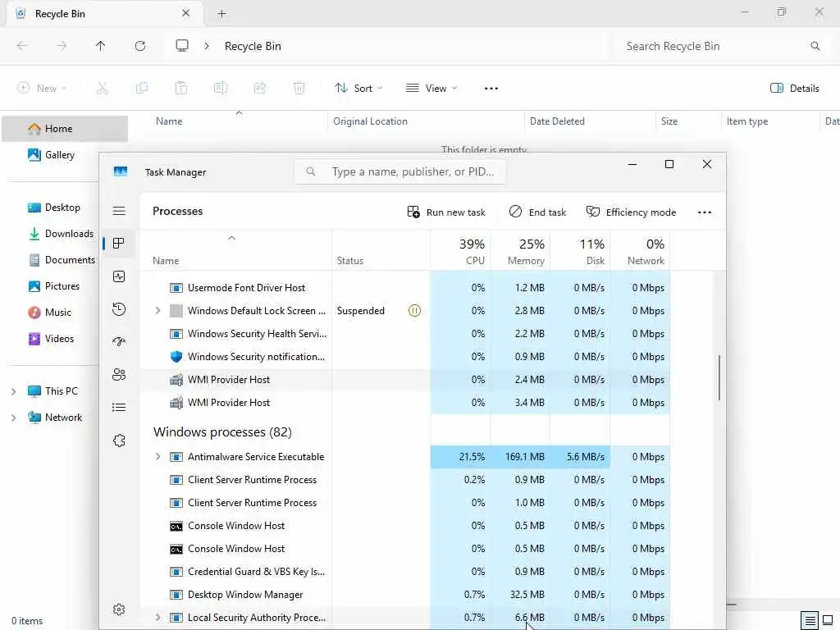Open the Users page icon in sidebar
The width and height of the screenshot is (840, 630).
pos(119,374)
